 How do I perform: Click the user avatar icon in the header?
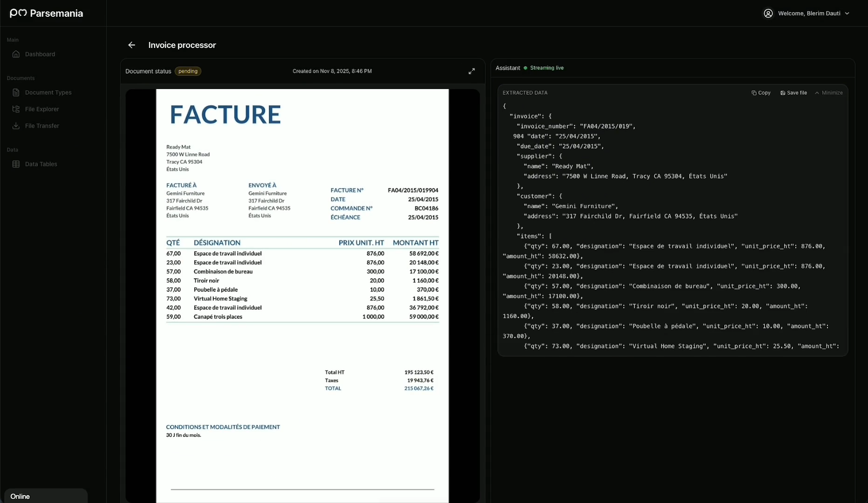click(769, 13)
